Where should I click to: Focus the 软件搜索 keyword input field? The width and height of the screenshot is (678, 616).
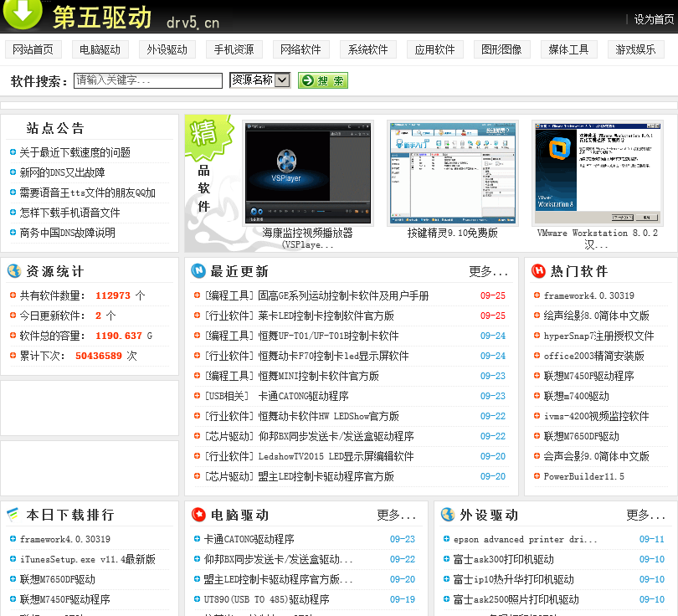tap(148, 80)
